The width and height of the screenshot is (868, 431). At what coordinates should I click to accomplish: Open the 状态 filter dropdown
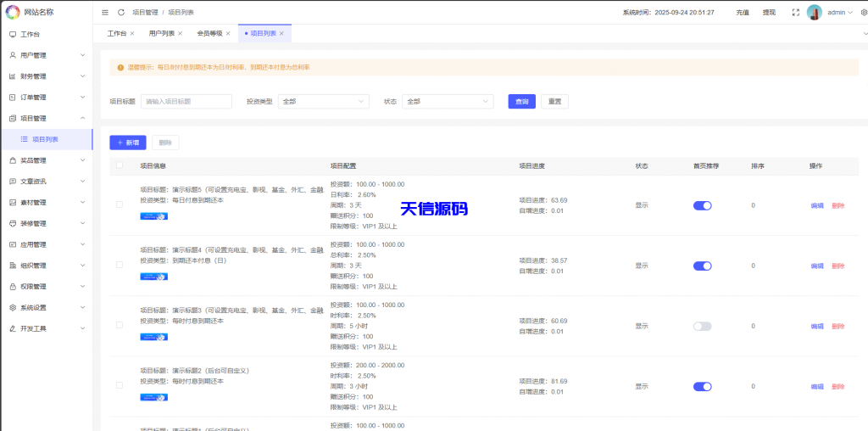click(x=448, y=102)
